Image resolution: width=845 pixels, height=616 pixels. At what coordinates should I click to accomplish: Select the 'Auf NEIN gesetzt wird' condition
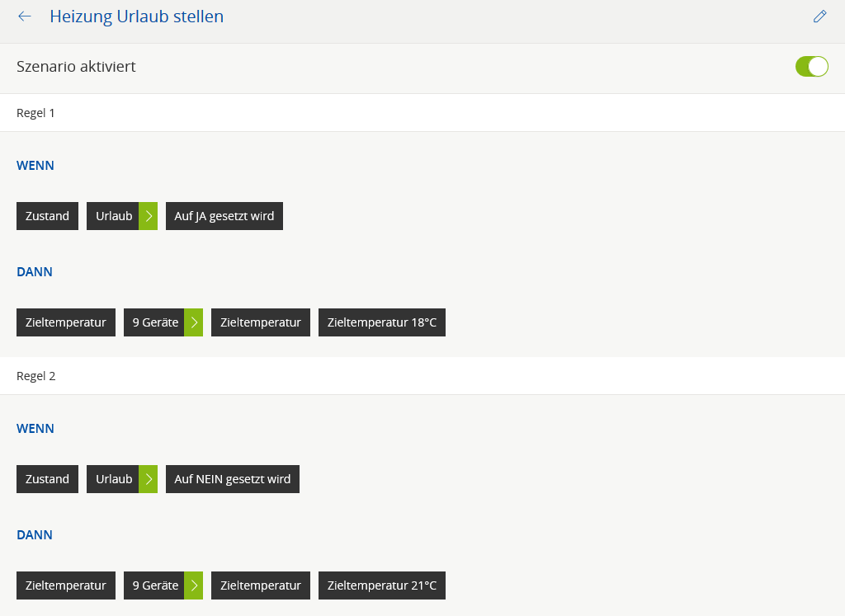point(232,479)
